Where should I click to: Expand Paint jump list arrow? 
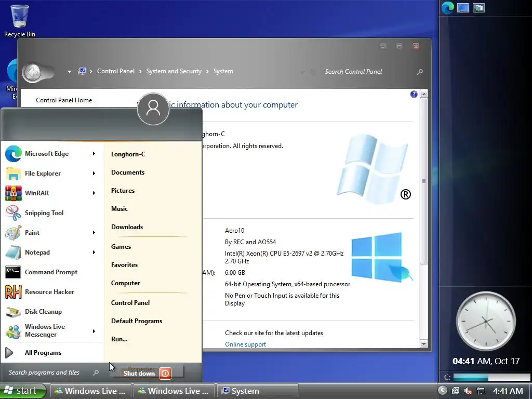click(94, 232)
